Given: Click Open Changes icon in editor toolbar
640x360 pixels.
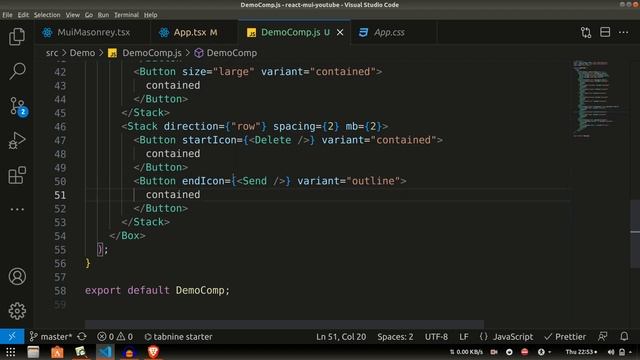Looking at the screenshot, I should pyautogui.click(x=586, y=32).
